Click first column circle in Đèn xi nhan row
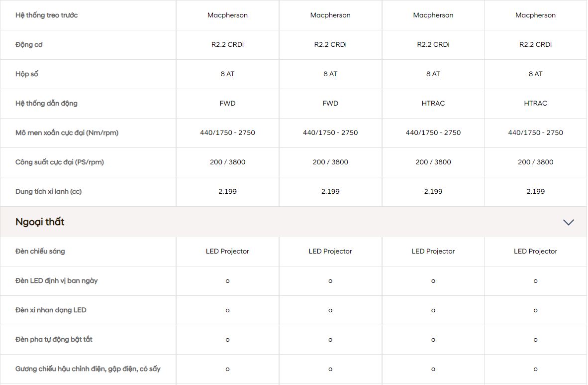 (228, 311)
